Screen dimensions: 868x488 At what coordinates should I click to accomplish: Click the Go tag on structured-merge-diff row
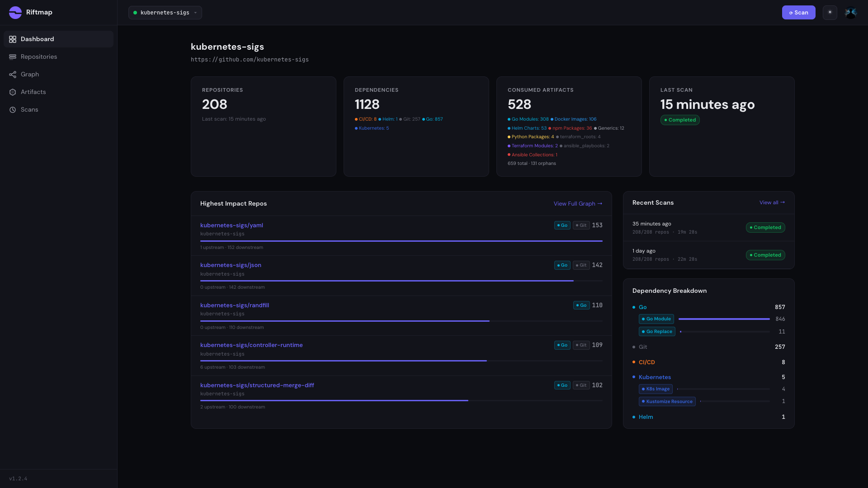[562, 385]
